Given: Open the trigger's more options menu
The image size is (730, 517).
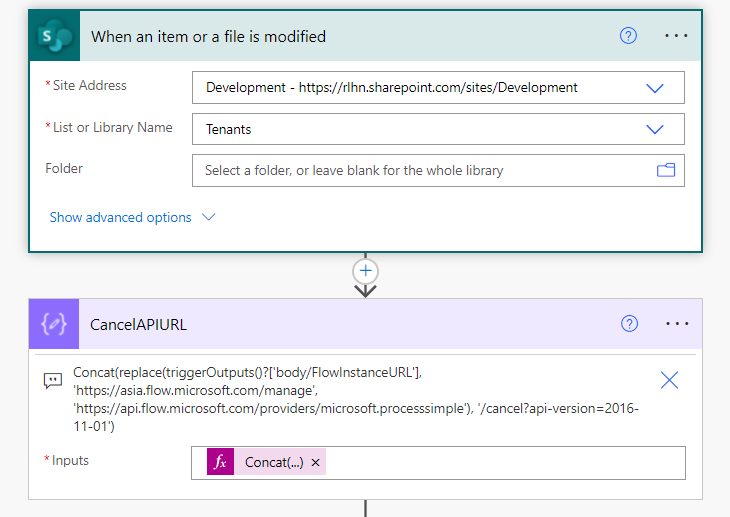Looking at the screenshot, I should tap(677, 36).
